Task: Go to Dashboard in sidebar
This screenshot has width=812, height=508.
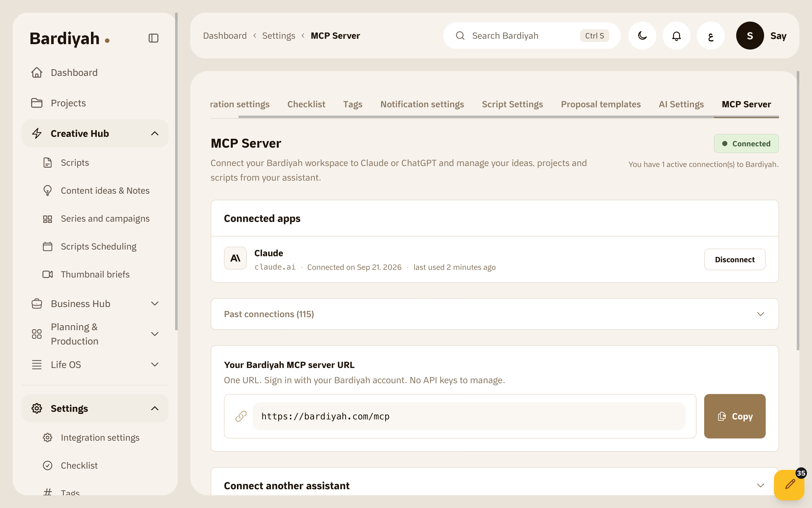Action: 95,73
